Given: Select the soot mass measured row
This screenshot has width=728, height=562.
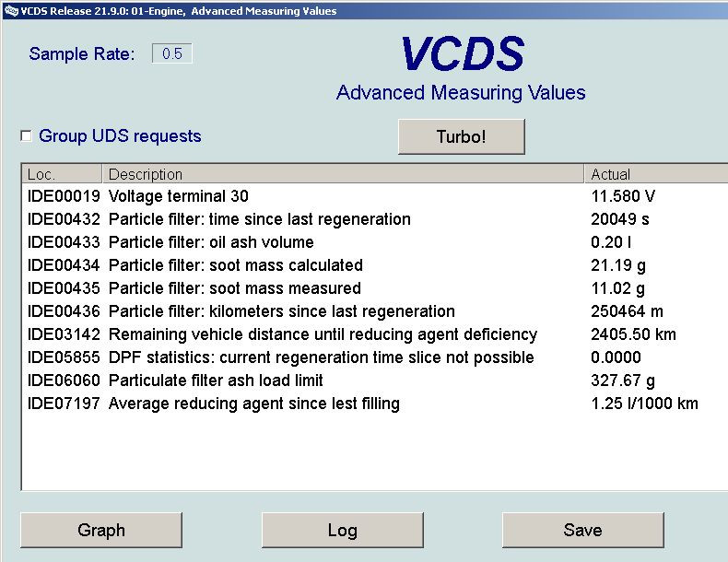Looking at the screenshot, I should [x=375, y=288].
